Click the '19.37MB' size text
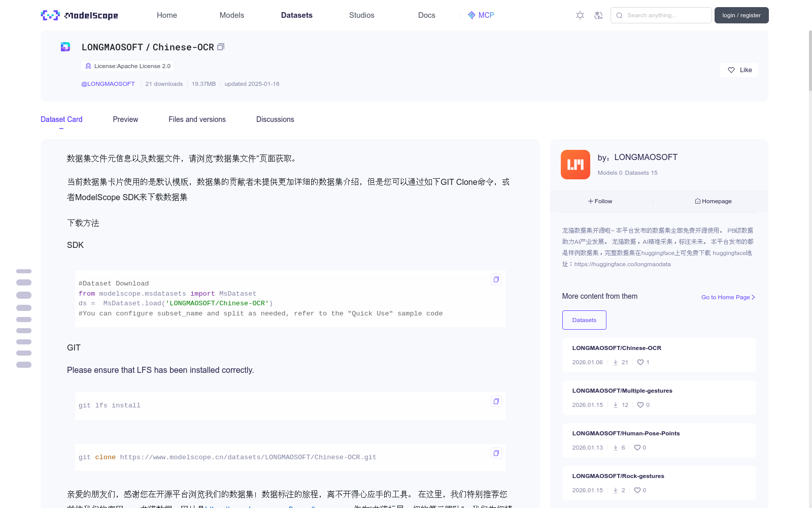Screen dimensions: 812x508 (204, 84)
